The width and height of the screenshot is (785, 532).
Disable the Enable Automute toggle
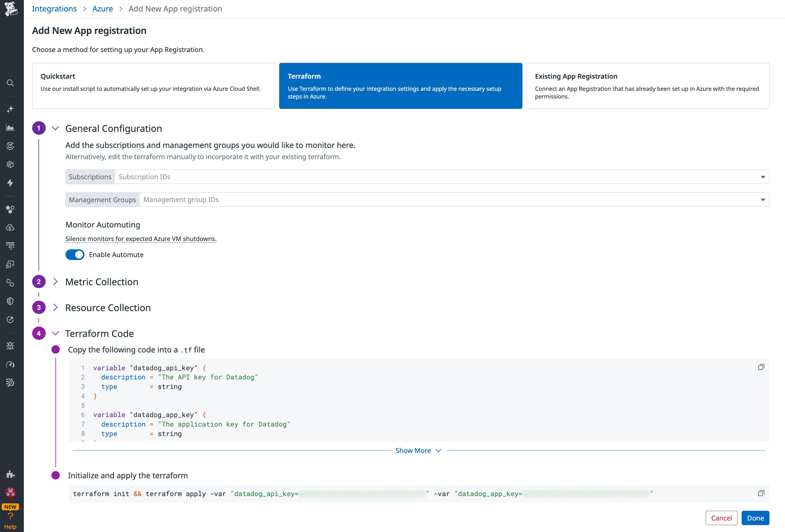(75, 255)
